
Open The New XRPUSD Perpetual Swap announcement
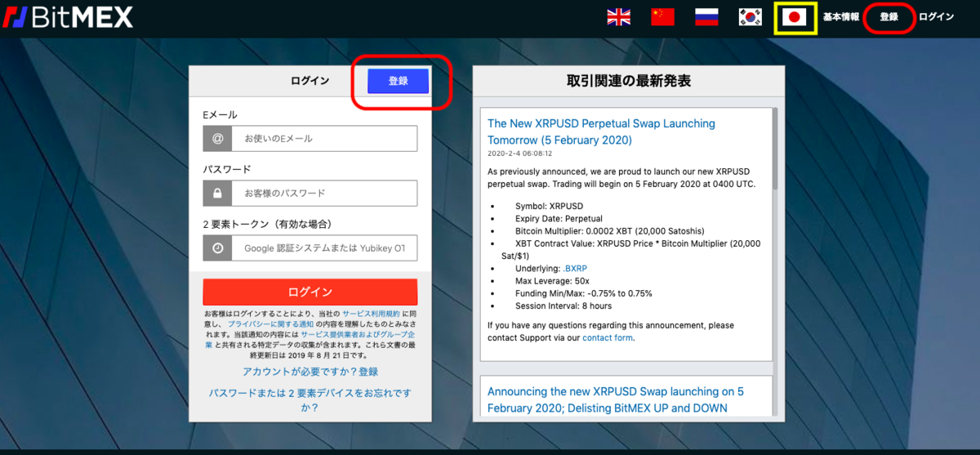(601, 132)
